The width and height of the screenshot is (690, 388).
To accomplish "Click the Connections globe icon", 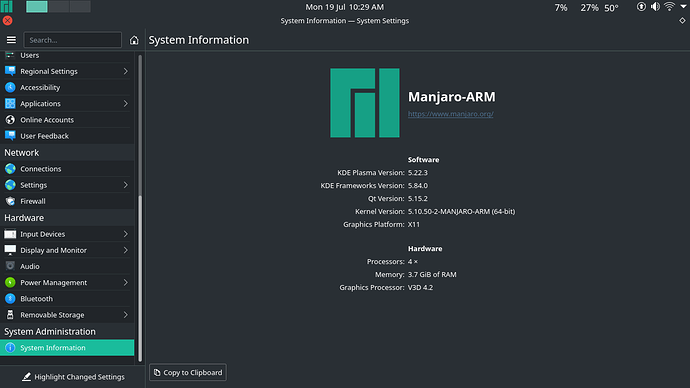I will [10, 168].
